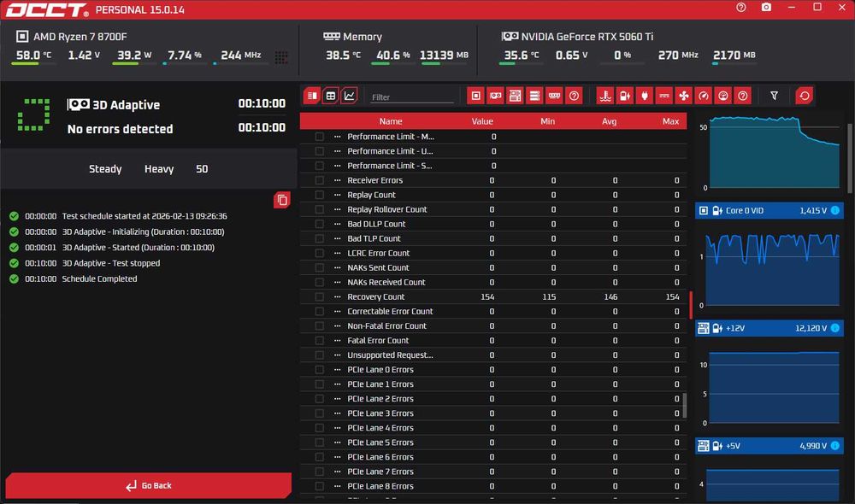
Task: Click the +12V graph header bar
Action: tap(769, 328)
